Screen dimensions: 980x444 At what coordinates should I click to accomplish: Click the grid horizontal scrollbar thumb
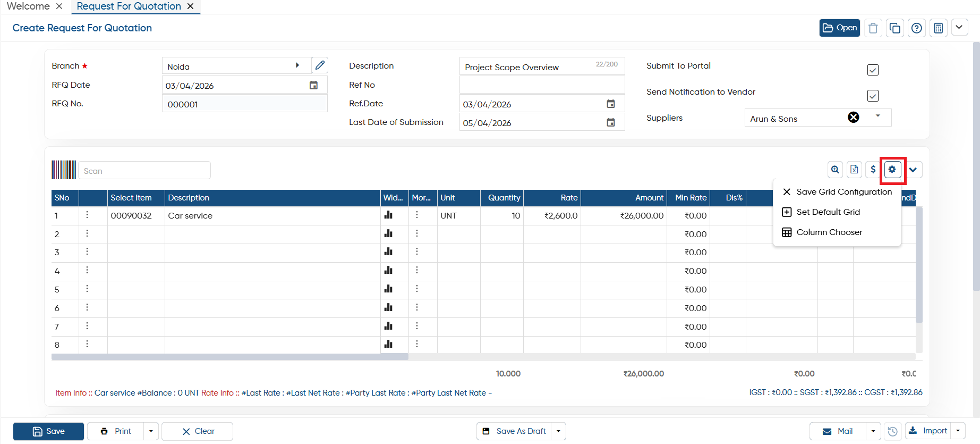(x=230, y=357)
